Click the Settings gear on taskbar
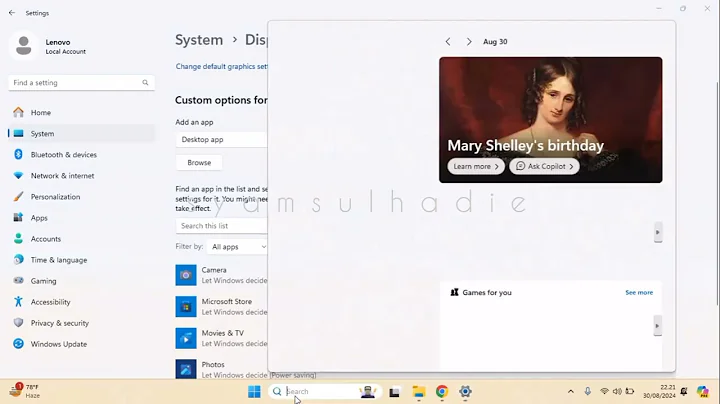Viewport: 720px width, 404px height. click(x=465, y=392)
